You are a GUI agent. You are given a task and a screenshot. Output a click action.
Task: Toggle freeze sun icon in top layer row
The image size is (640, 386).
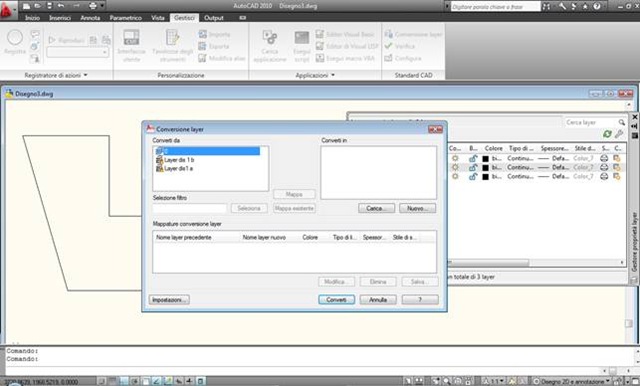coord(455,158)
